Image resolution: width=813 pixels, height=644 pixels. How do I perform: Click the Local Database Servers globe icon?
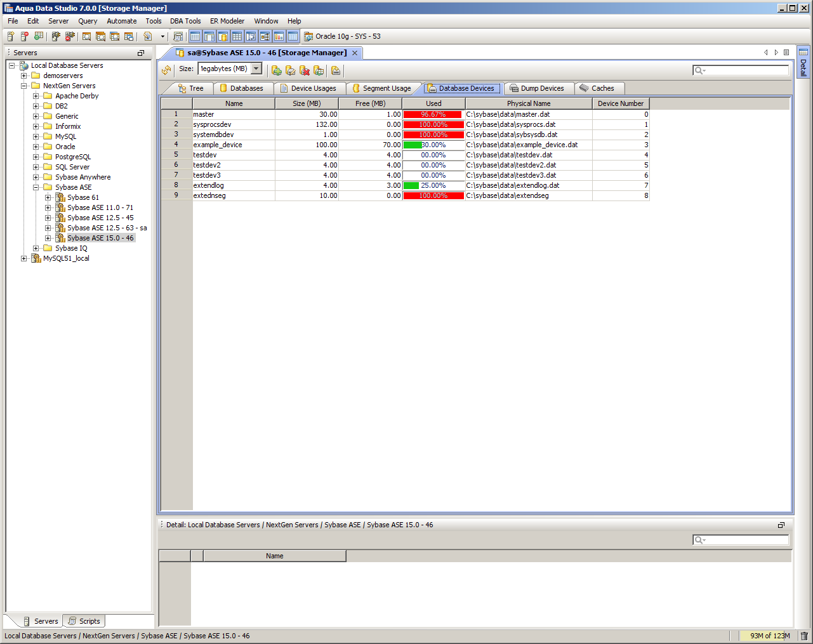pyautogui.click(x=24, y=65)
